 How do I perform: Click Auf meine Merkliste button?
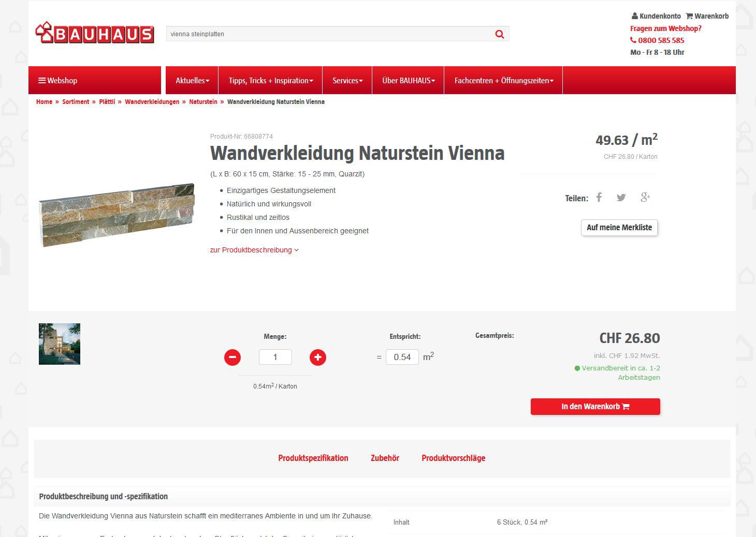point(619,228)
